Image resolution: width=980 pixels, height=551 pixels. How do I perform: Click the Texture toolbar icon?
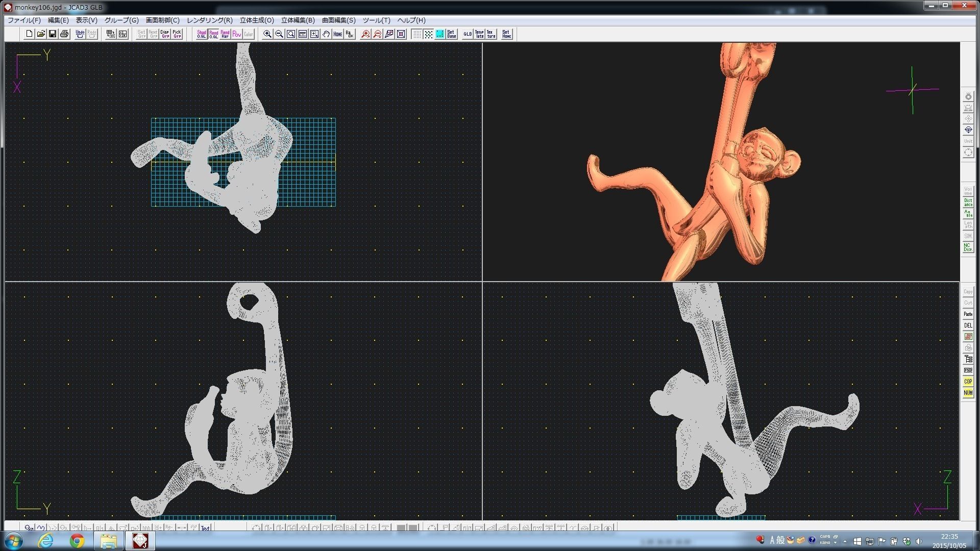pyautogui.click(x=491, y=34)
